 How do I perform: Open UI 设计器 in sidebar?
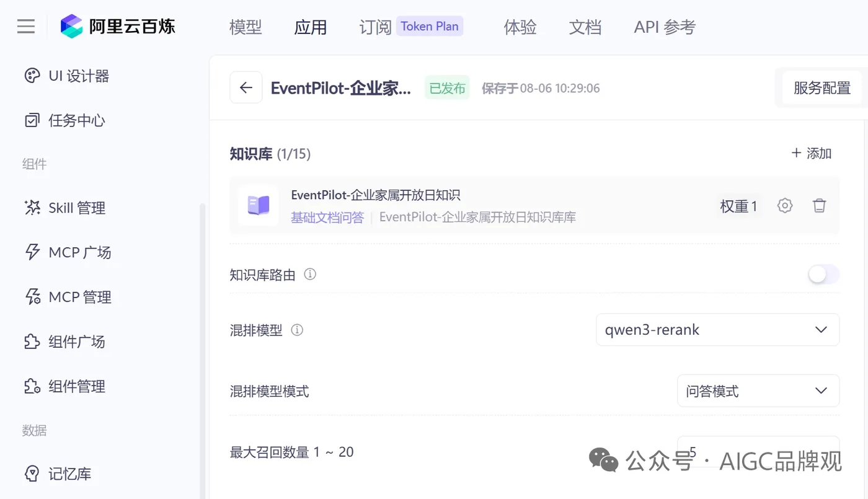point(66,76)
